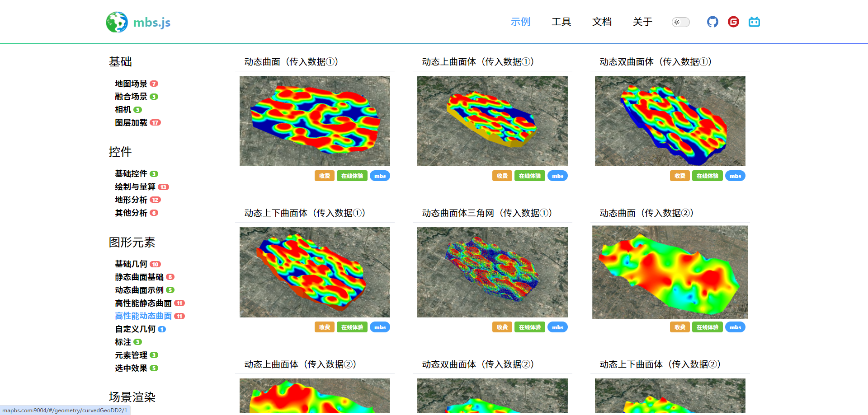The image size is (868, 415).
Task: Click the mbs.js globe logo
Action: (x=117, y=22)
